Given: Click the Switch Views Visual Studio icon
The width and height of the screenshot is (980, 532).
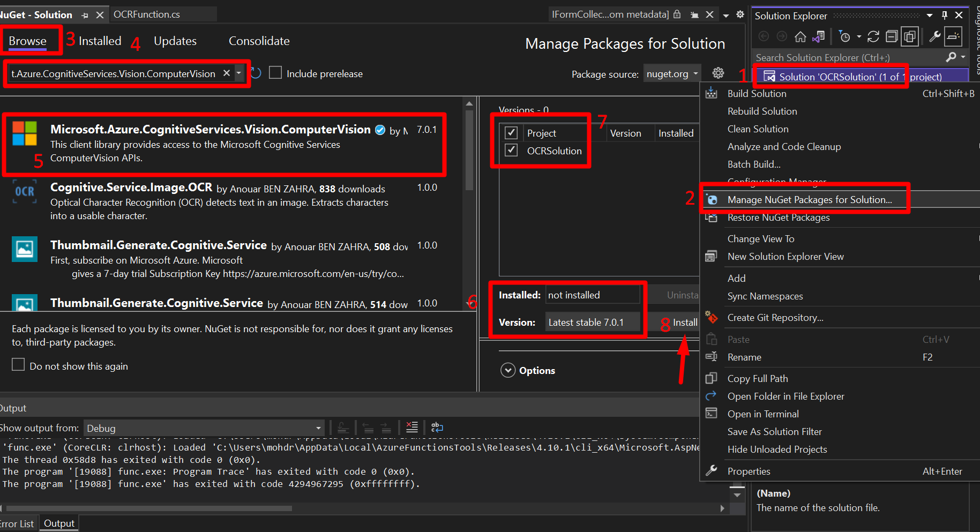Looking at the screenshot, I should click(818, 36).
